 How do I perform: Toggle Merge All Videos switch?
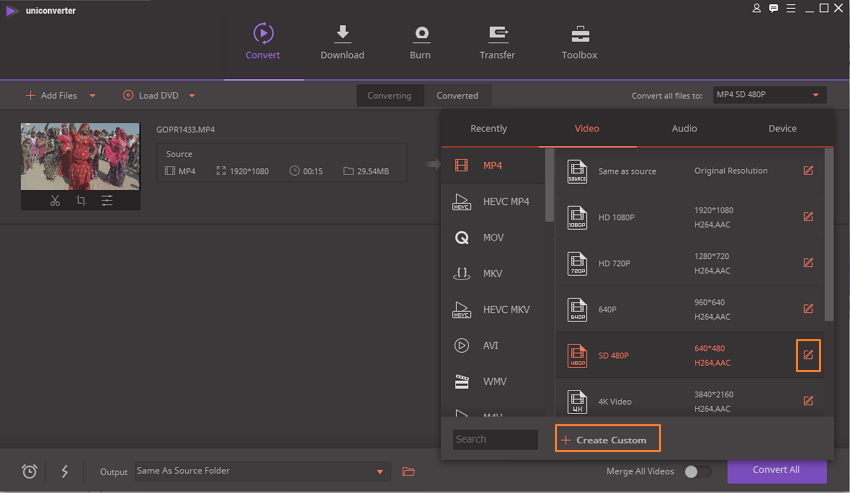[x=697, y=471]
